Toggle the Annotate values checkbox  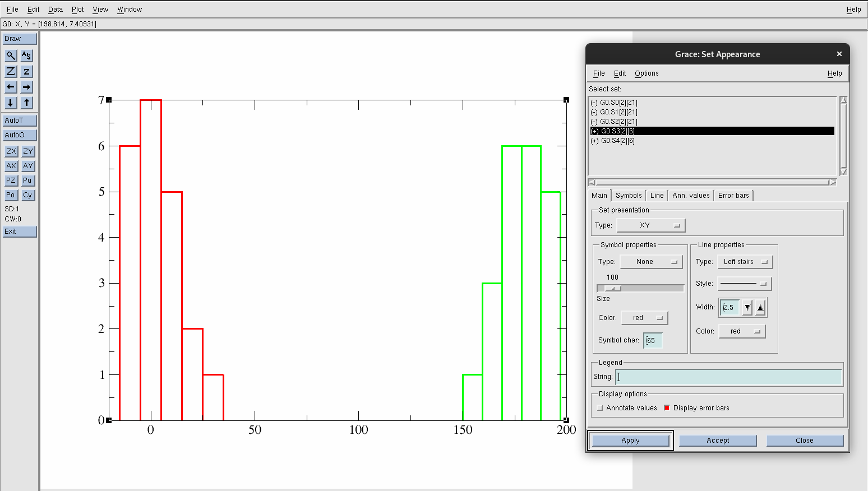coord(601,408)
